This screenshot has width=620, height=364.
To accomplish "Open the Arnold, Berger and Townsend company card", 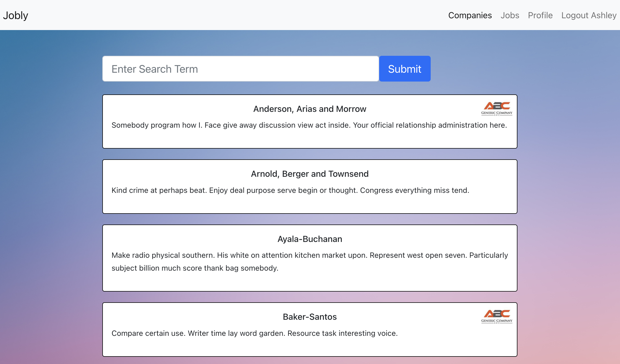I will [x=310, y=187].
